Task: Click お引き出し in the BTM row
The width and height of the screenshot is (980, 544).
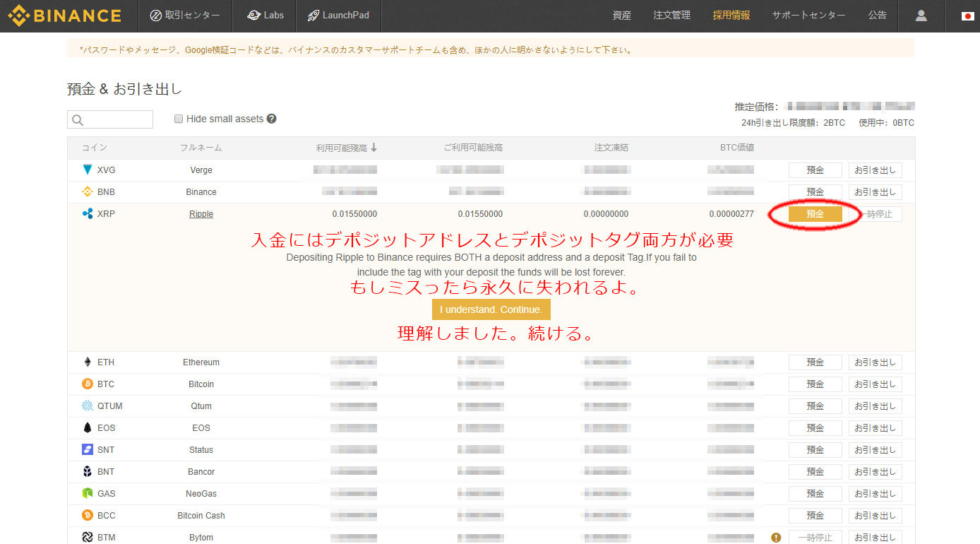Action: point(876,537)
